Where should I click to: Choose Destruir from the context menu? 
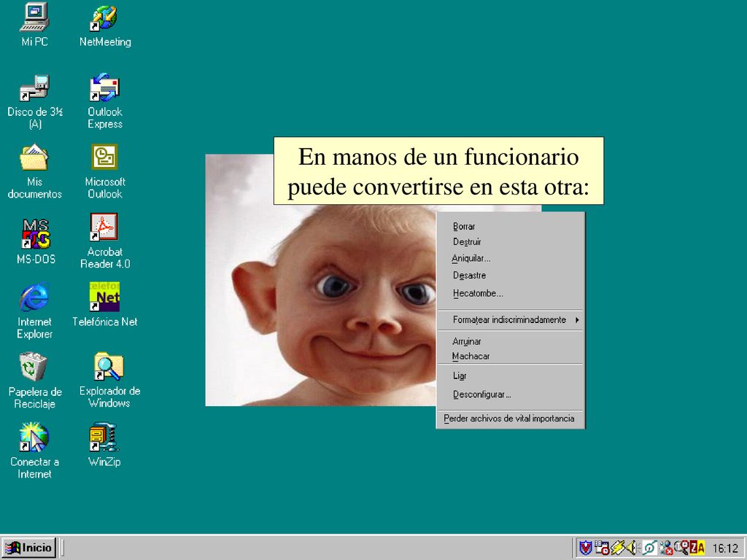[x=510, y=242]
